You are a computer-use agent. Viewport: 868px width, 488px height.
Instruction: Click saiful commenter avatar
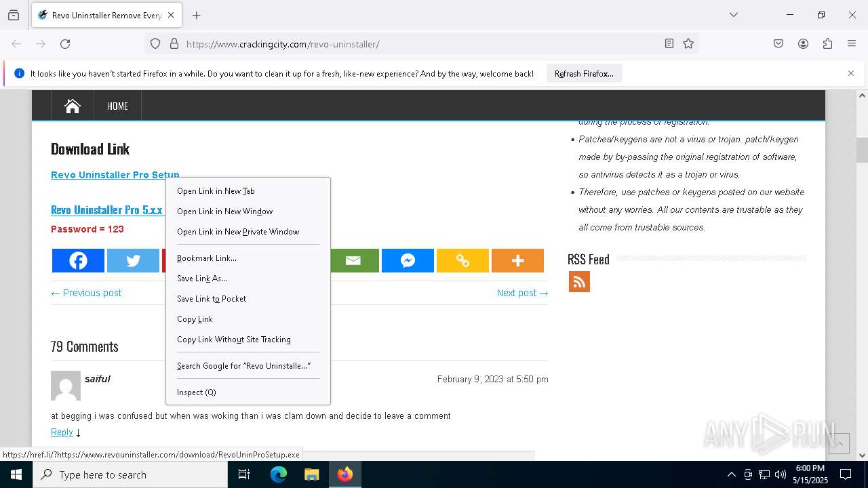coord(66,386)
